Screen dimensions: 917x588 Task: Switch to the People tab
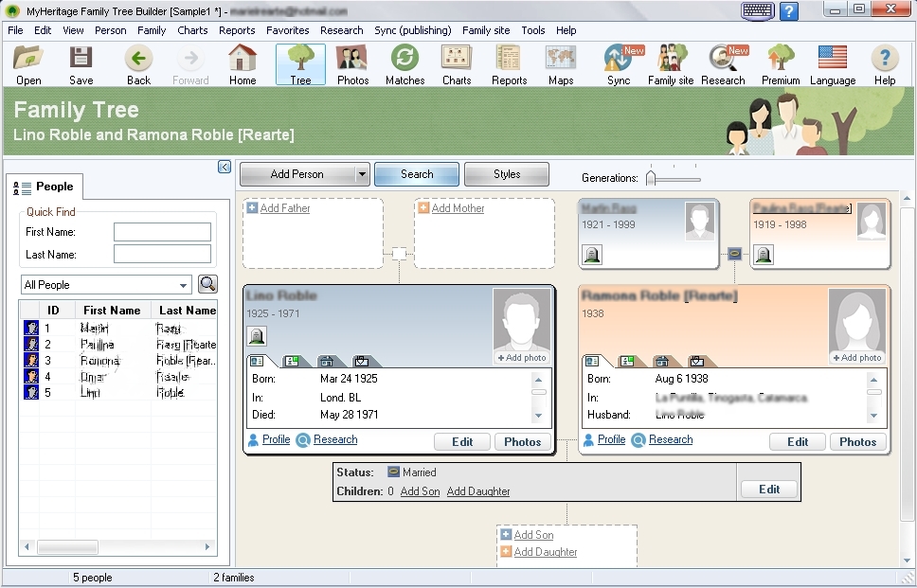pyautogui.click(x=45, y=187)
